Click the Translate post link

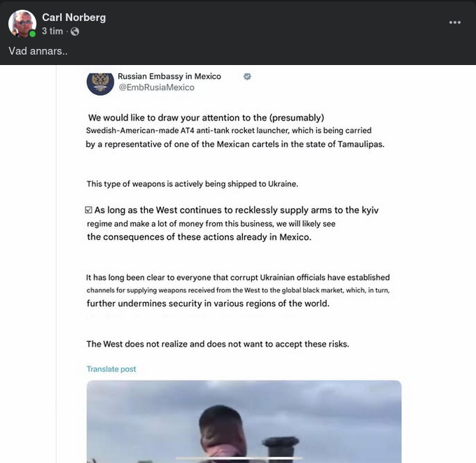111,369
